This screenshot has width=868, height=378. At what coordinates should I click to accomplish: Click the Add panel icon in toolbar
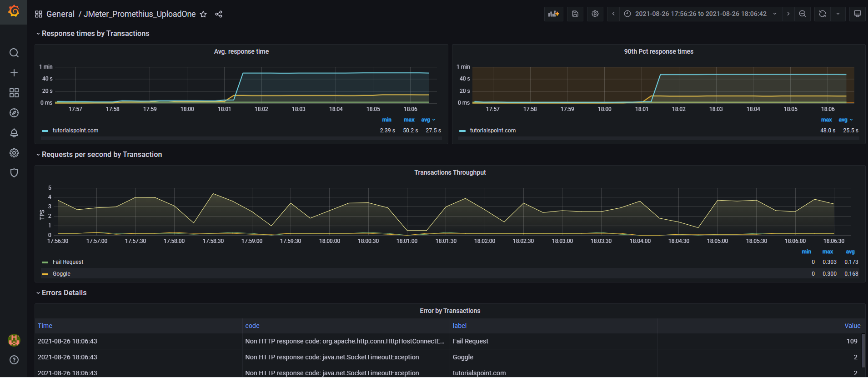pos(553,14)
